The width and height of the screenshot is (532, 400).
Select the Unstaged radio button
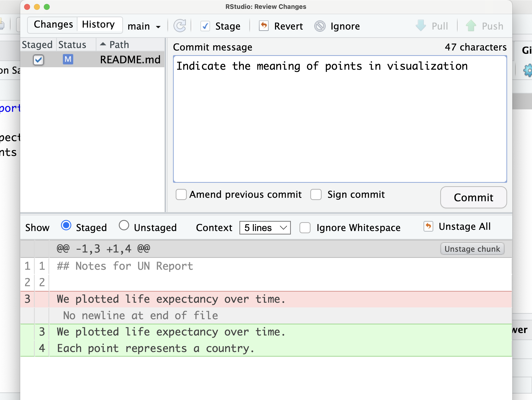pos(124,225)
